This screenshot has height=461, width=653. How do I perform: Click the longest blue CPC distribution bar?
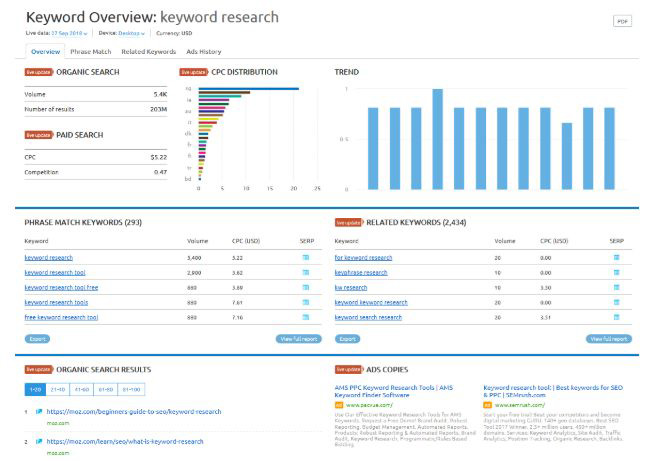[x=249, y=88]
